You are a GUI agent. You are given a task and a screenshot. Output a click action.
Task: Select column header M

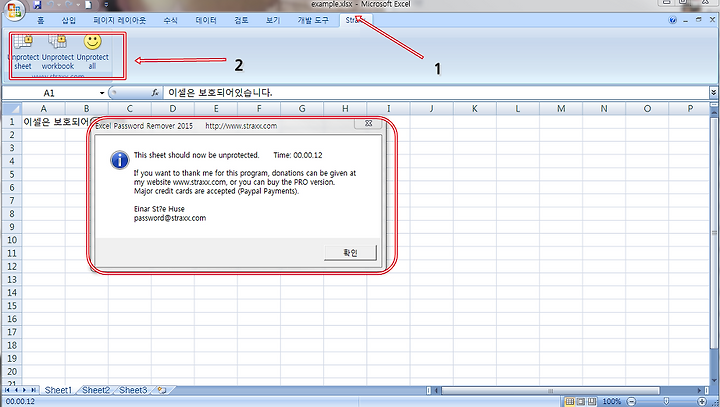click(x=561, y=109)
